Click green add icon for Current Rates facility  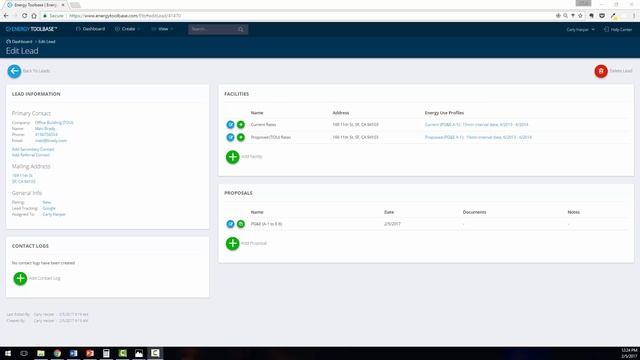pyautogui.click(x=241, y=124)
